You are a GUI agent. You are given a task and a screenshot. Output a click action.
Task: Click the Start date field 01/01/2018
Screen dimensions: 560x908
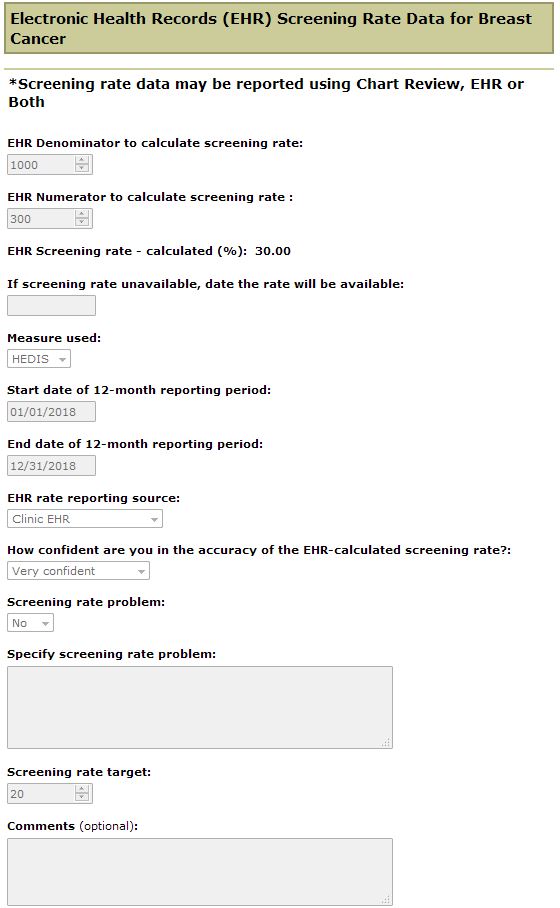pyautogui.click(x=51, y=412)
